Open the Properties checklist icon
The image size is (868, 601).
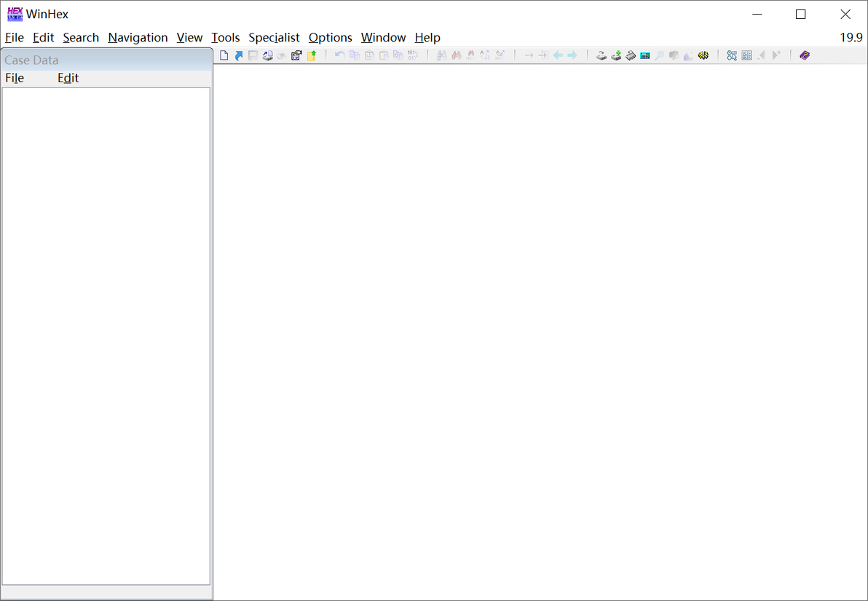pyautogui.click(x=296, y=55)
